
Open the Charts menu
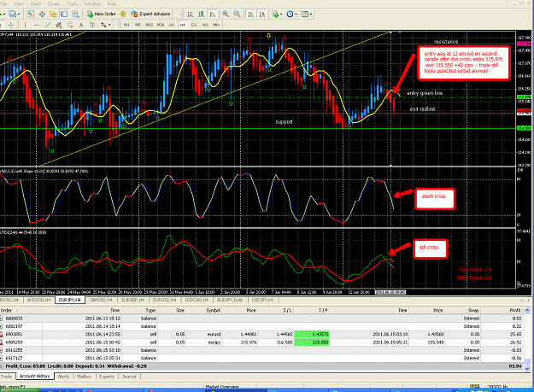tap(54, 3)
